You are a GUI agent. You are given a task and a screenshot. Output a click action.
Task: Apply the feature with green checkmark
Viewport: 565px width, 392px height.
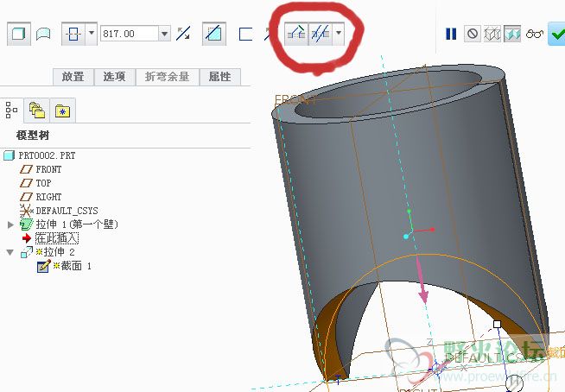(556, 34)
